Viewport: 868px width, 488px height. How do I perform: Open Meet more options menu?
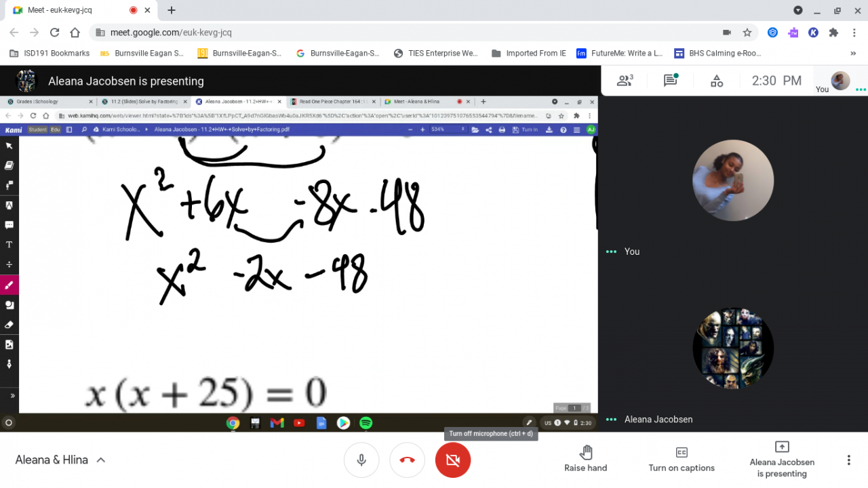click(x=848, y=460)
